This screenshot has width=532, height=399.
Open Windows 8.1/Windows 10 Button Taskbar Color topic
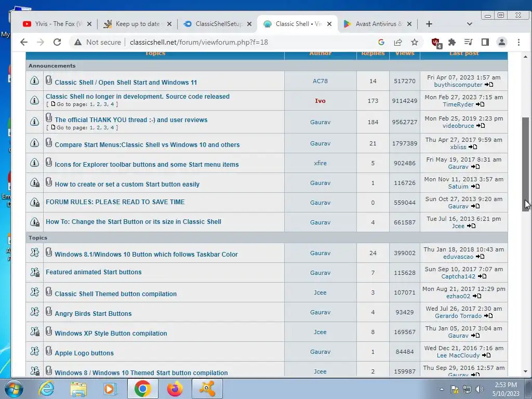tap(146, 254)
